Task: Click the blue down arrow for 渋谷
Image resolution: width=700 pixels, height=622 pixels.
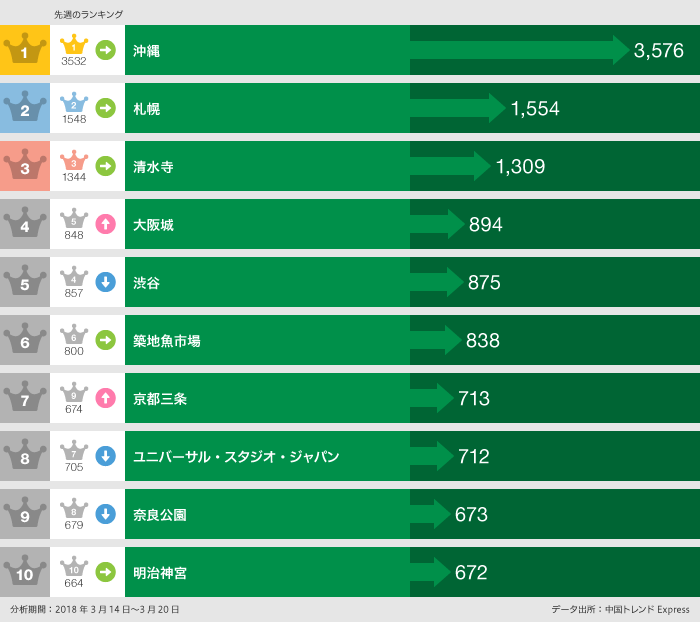Action: [105, 282]
